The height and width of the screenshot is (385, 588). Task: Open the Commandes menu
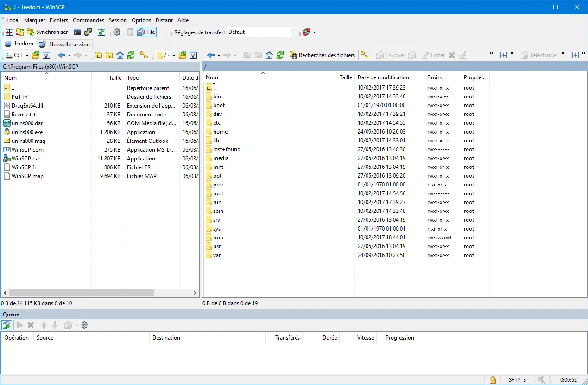tap(89, 20)
